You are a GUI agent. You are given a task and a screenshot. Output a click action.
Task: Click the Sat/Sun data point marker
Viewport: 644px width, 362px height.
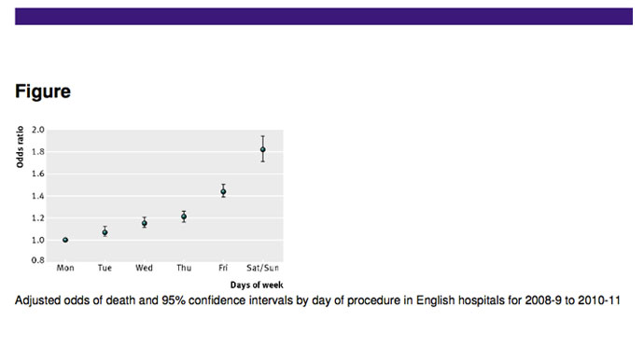263,149
